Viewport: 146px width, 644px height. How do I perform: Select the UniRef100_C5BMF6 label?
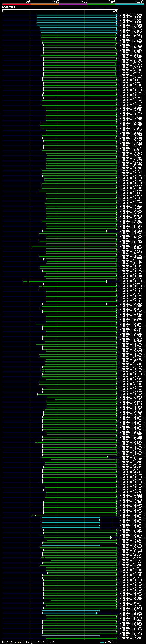[131, 615]
